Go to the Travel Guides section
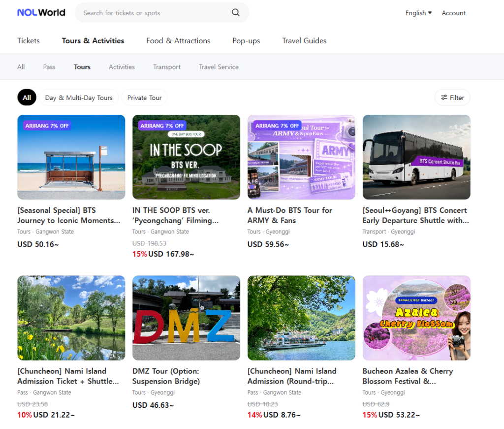The image size is (504, 429). click(x=304, y=41)
